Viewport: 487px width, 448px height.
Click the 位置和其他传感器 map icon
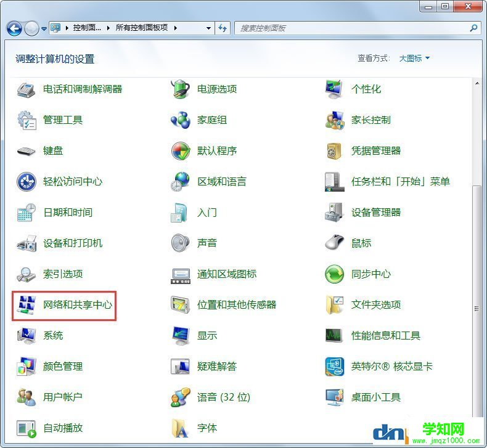(x=180, y=305)
